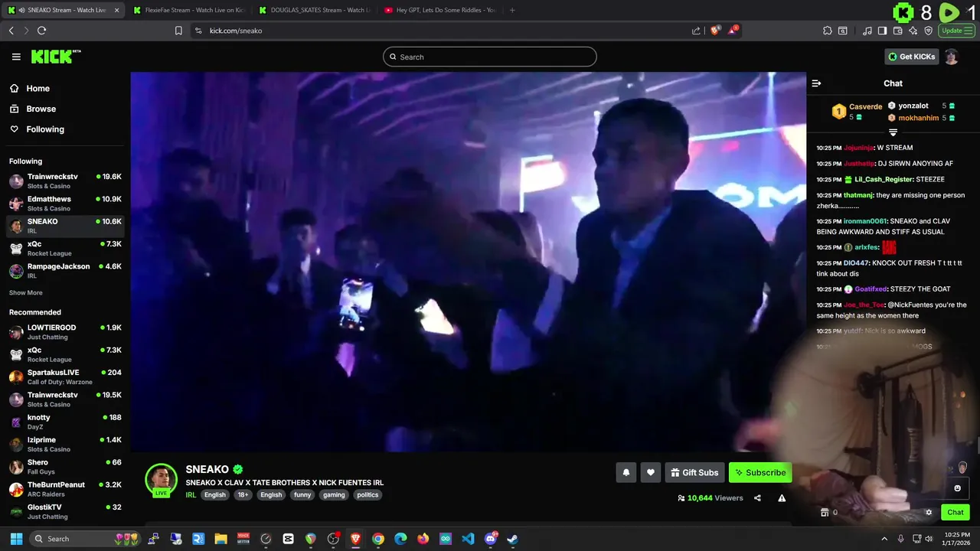Open recommended channel SpartakusLIVE

(65, 377)
